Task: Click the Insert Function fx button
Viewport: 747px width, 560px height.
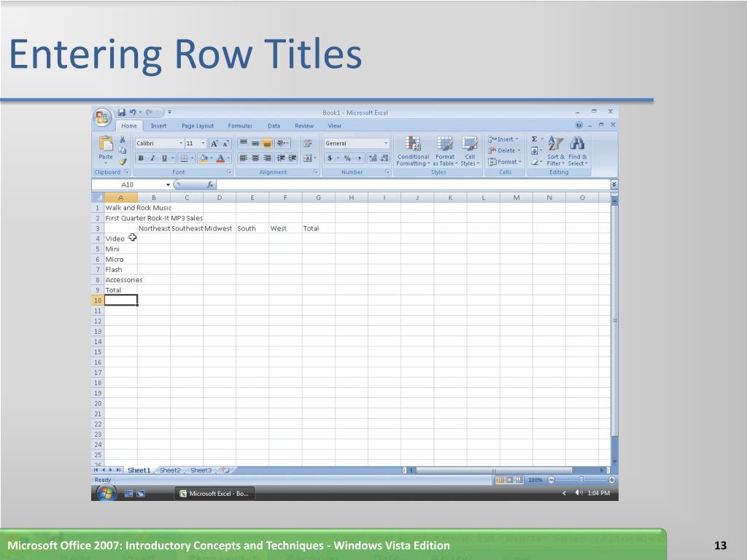Action: point(209,184)
